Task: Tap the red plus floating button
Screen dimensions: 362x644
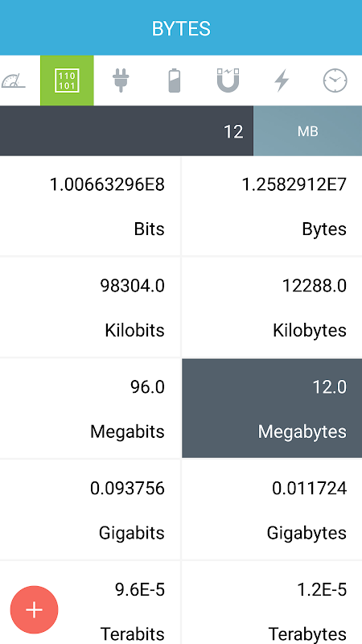Action: [x=34, y=610]
